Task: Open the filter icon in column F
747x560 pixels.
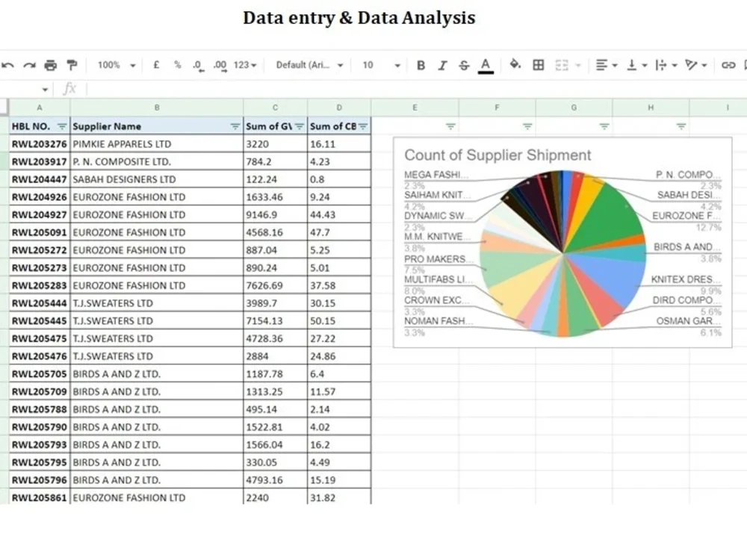Action: [527, 126]
